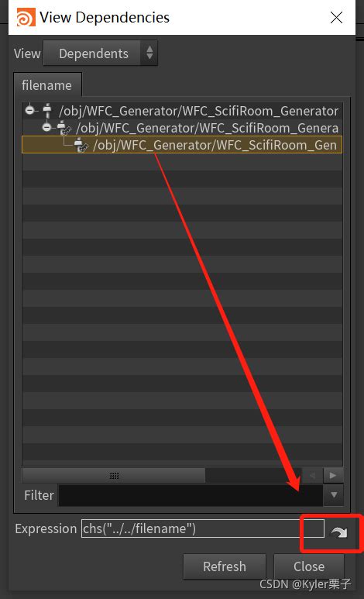Image resolution: width=364 pixels, height=599 pixels.
Task: Click the jump-to-parameter arrow icon beside Expression
Action: pyautogui.click(x=338, y=532)
